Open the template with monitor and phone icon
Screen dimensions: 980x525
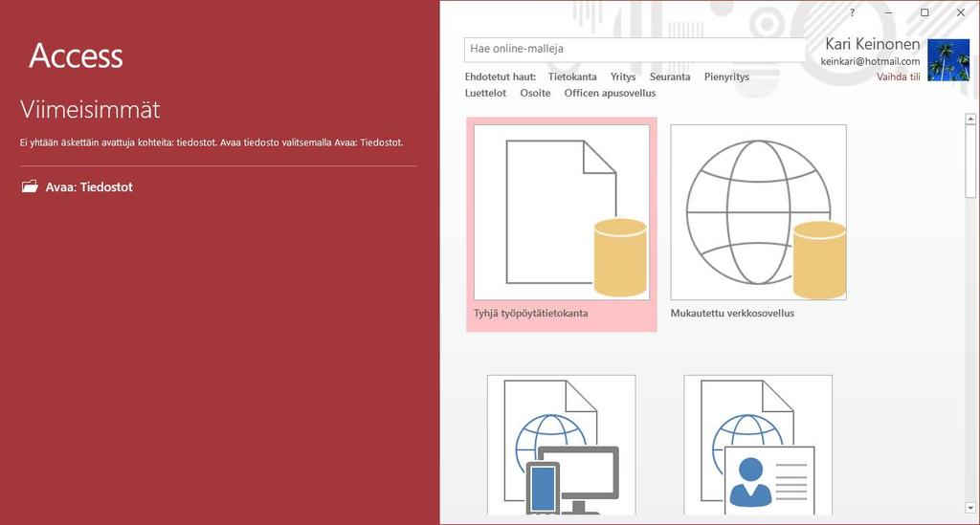561,445
